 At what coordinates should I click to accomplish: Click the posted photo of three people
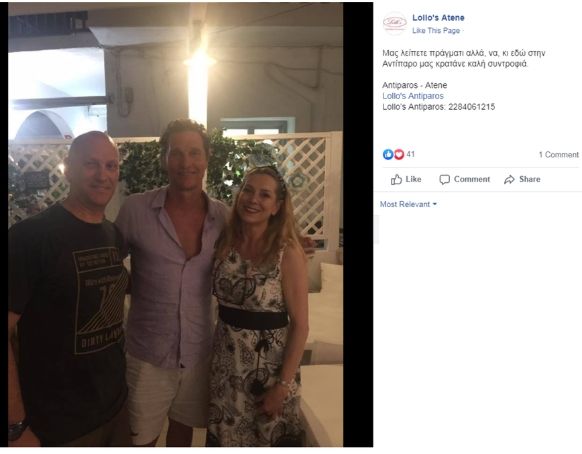tap(176, 225)
